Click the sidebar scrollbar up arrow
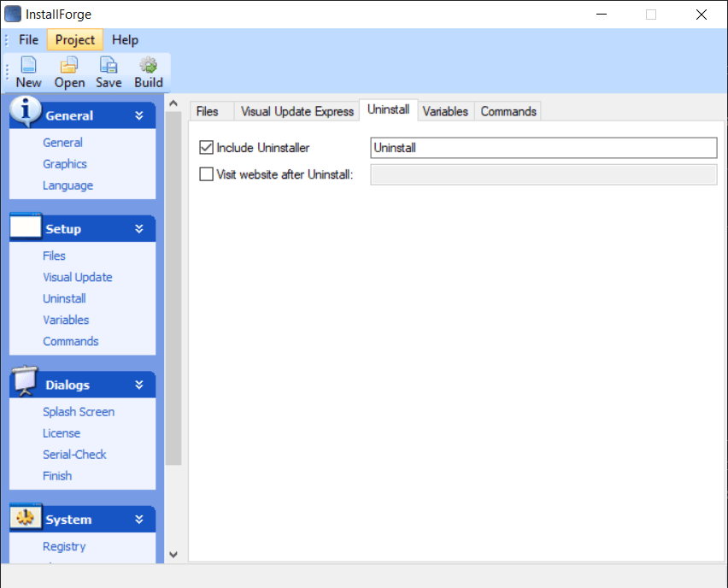The image size is (728, 588). coord(173,103)
